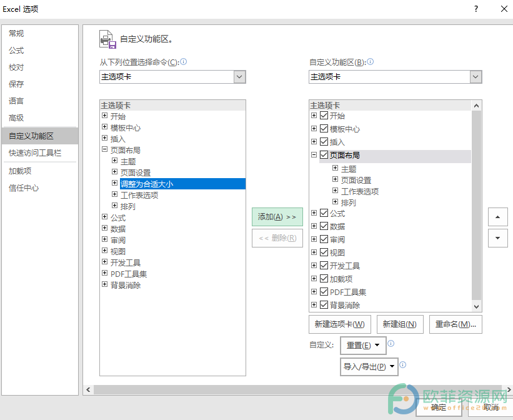
Task: Expand 主题 group in the left list
Action: (114, 161)
